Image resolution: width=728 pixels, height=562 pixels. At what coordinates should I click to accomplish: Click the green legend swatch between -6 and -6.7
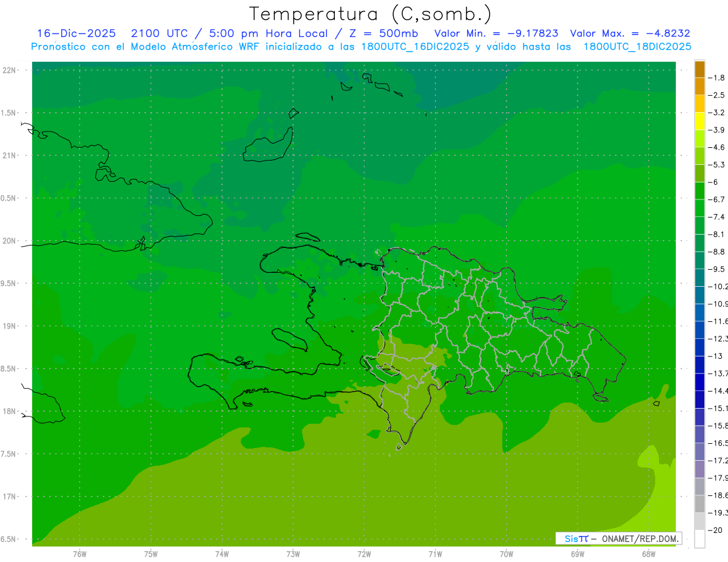(x=699, y=191)
